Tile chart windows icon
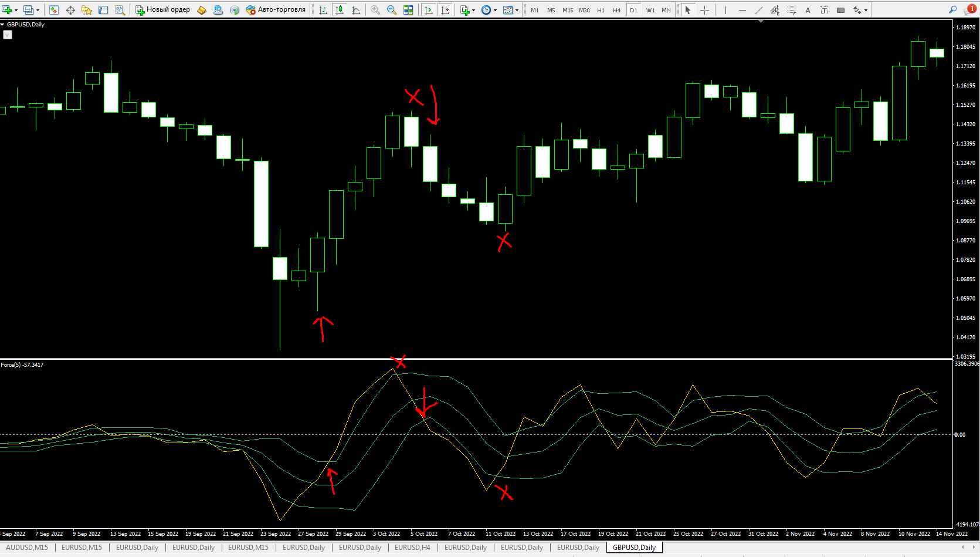Image resolution: width=980 pixels, height=557 pixels. tap(408, 10)
